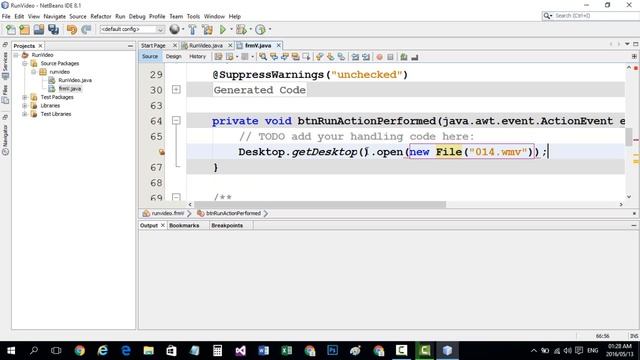This screenshot has width=640, height=360.
Task: Click the Stop Macro Recording icon
Action: [x=390, y=57]
